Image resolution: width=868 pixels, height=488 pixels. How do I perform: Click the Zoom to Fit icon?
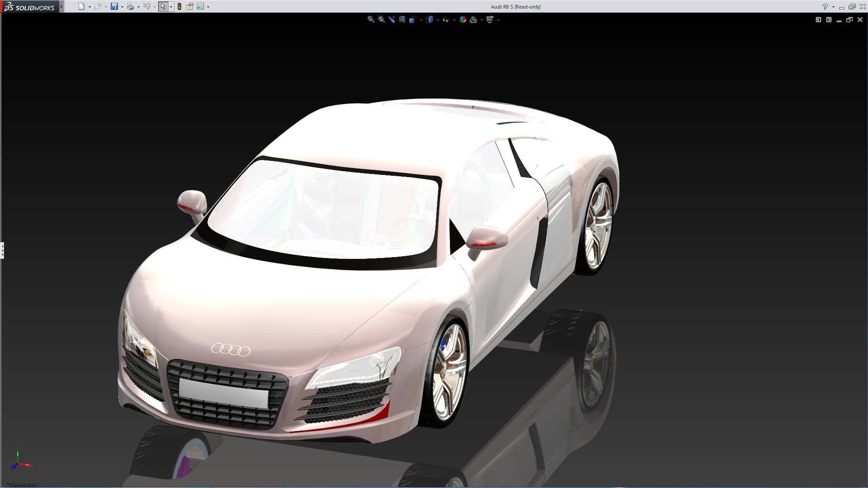[x=371, y=19]
